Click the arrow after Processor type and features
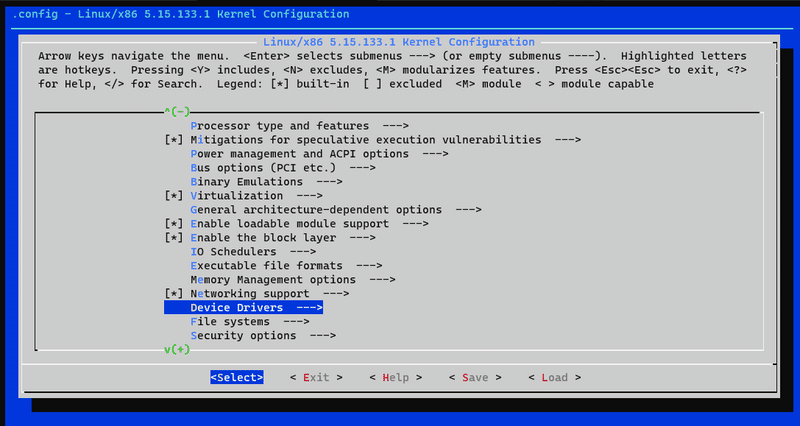800x426 pixels. [396, 126]
